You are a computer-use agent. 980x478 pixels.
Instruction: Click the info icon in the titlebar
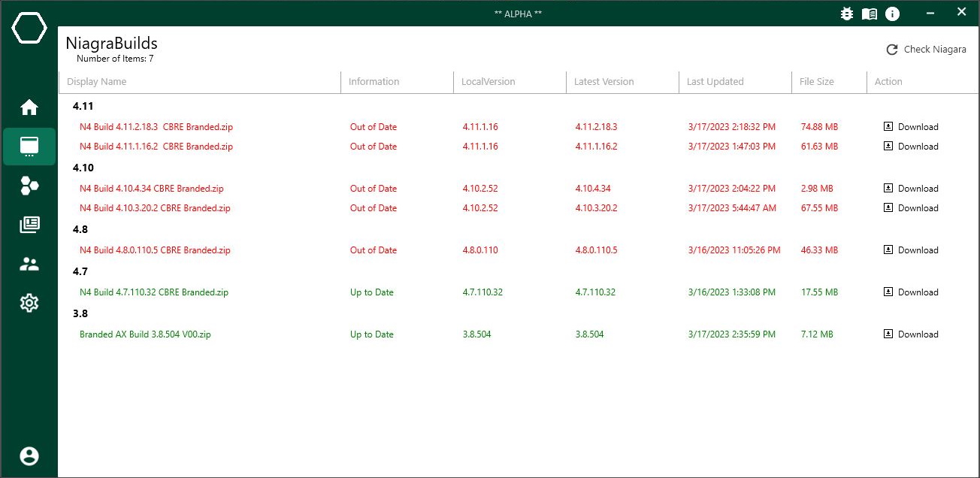coord(892,13)
